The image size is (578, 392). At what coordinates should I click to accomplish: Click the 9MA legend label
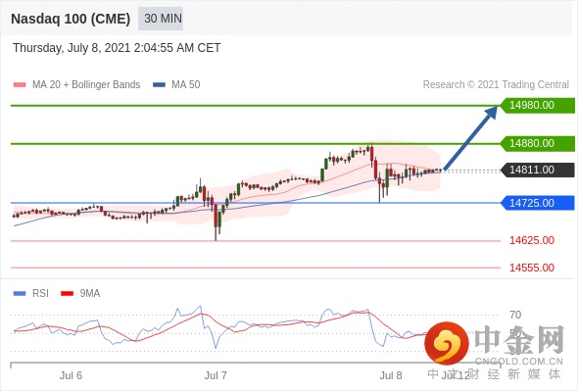pyautogui.click(x=90, y=294)
